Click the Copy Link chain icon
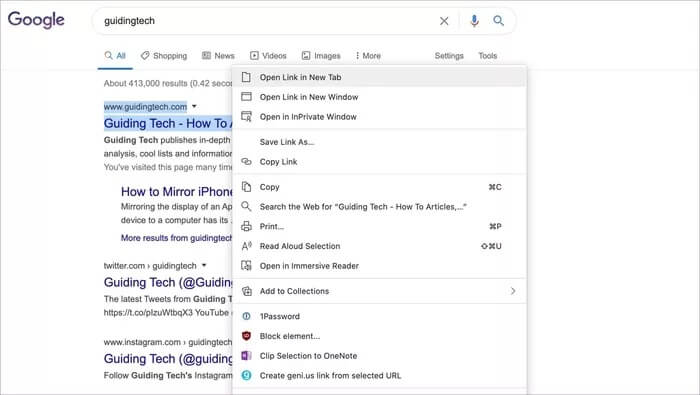Screen dimensions: 700x395 click(x=246, y=162)
